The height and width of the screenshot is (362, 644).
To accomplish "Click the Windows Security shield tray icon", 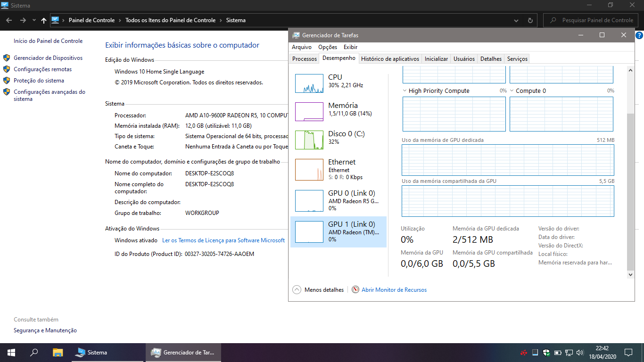I will point(546,353).
